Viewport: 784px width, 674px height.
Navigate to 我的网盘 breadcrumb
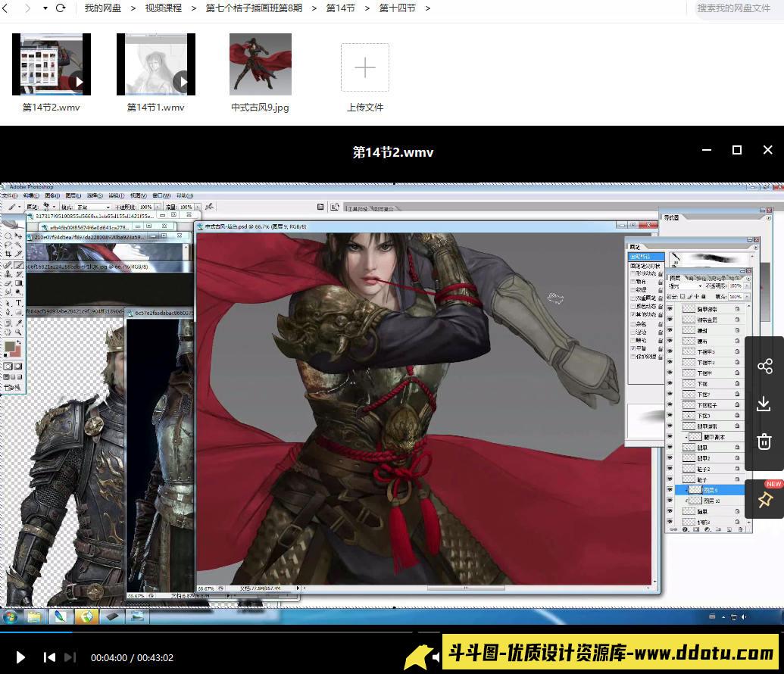pos(102,8)
